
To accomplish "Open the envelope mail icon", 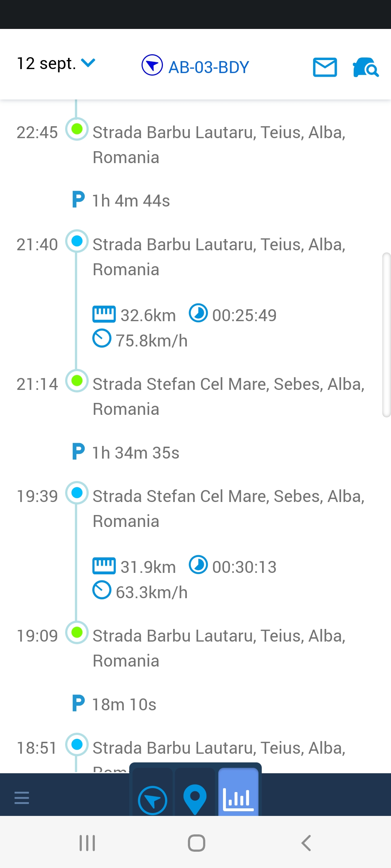I will (325, 67).
